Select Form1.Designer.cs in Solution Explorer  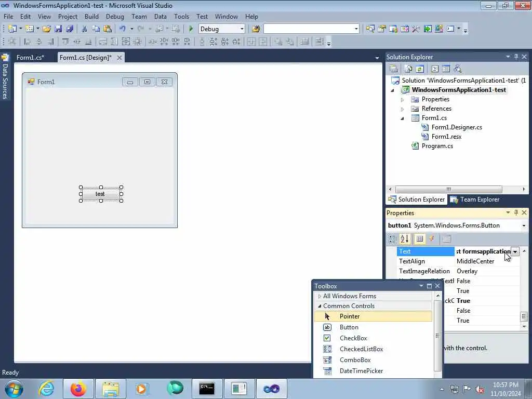coord(457,127)
